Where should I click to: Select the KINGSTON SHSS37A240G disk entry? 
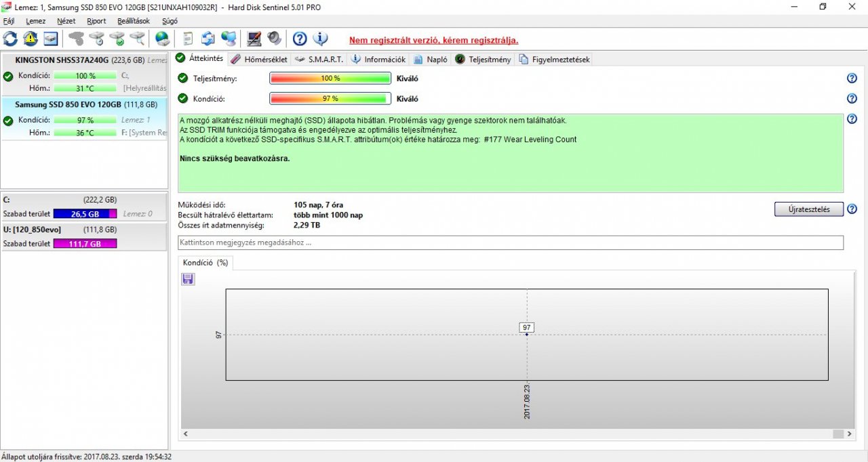coord(84,75)
